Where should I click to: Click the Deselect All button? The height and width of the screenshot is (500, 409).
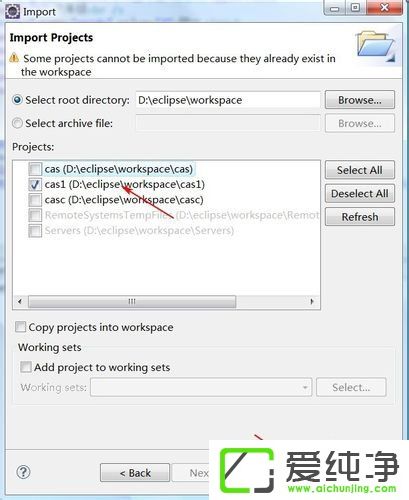360,193
